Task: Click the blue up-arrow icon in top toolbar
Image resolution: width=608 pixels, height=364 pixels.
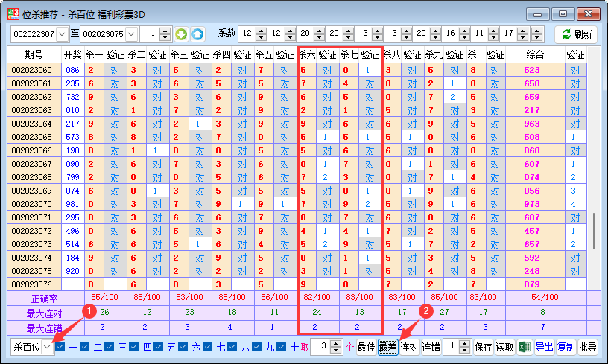Action: (197, 34)
